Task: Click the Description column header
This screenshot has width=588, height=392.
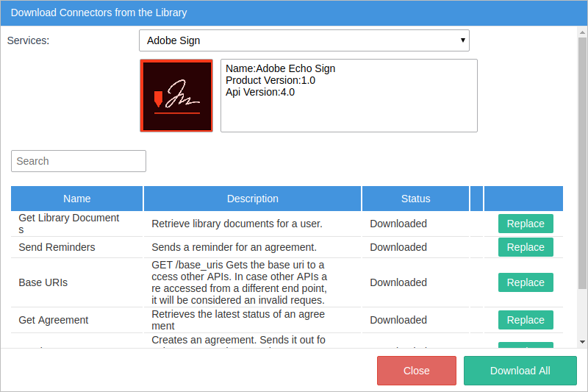Action: 252,199
